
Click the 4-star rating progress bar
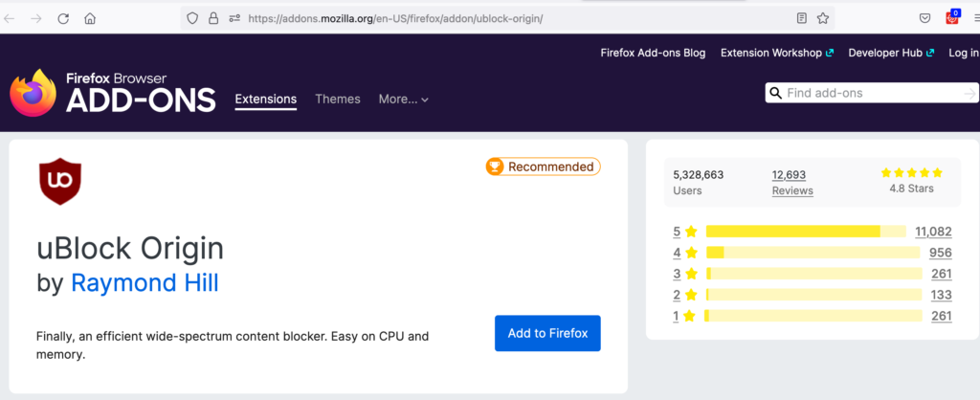[813, 253]
